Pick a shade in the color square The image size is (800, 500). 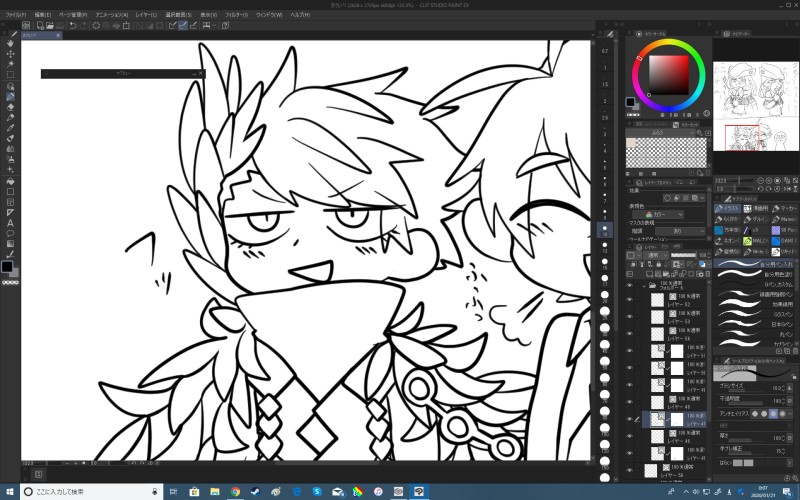668,75
